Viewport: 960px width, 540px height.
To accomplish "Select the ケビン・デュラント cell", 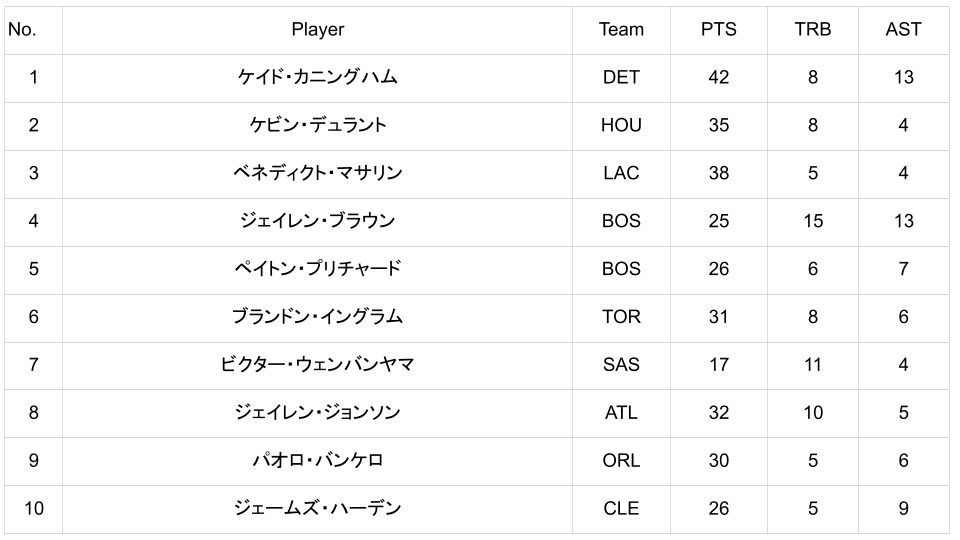I will point(317,125).
